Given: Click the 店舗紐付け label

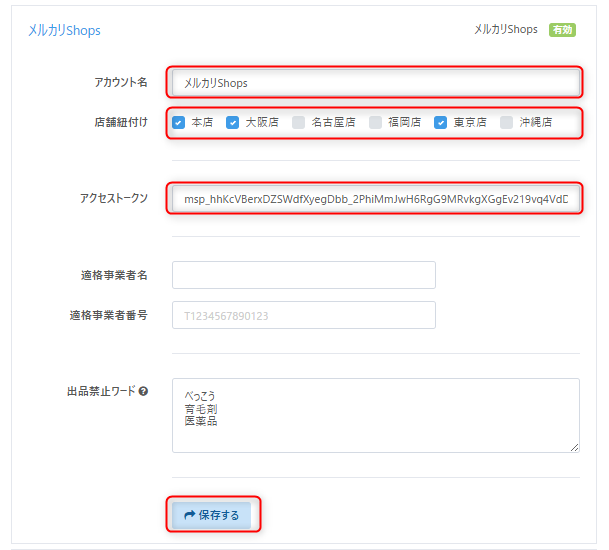Looking at the screenshot, I should tap(121, 122).
